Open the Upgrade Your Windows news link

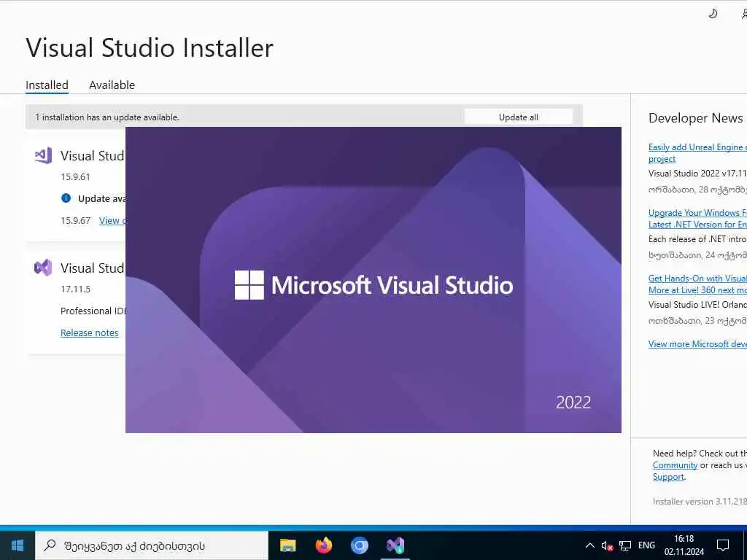point(697,219)
